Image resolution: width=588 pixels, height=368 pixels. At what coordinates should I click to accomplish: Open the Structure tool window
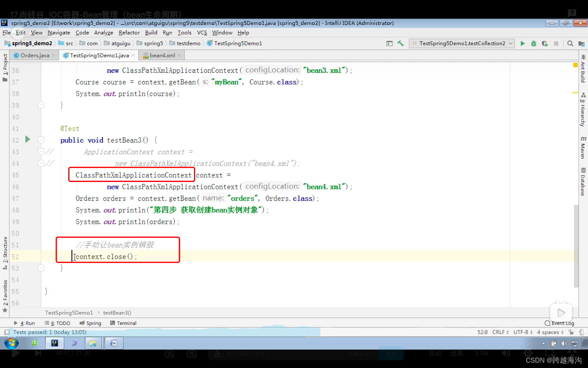(x=5, y=253)
